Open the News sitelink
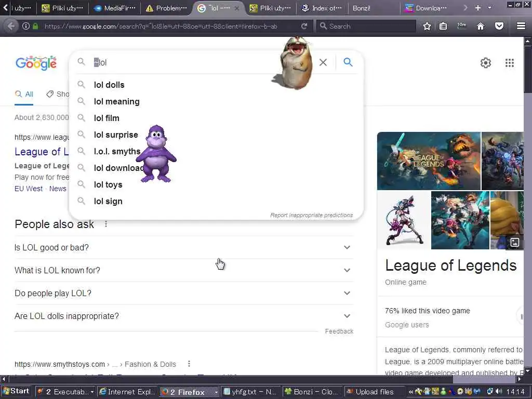This screenshot has height=399, width=532. [x=58, y=189]
